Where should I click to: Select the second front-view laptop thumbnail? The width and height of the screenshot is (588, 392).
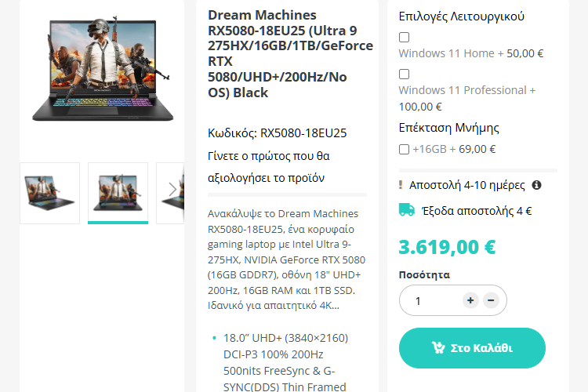click(x=118, y=193)
